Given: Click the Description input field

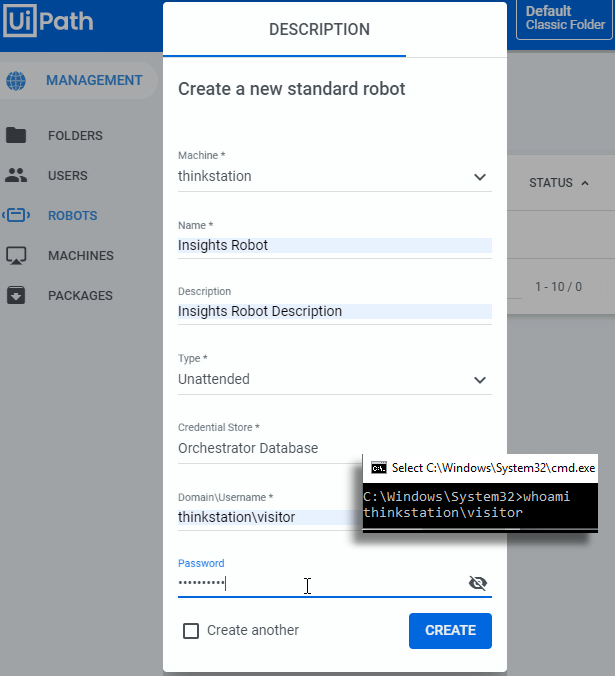Looking at the screenshot, I should point(334,311).
